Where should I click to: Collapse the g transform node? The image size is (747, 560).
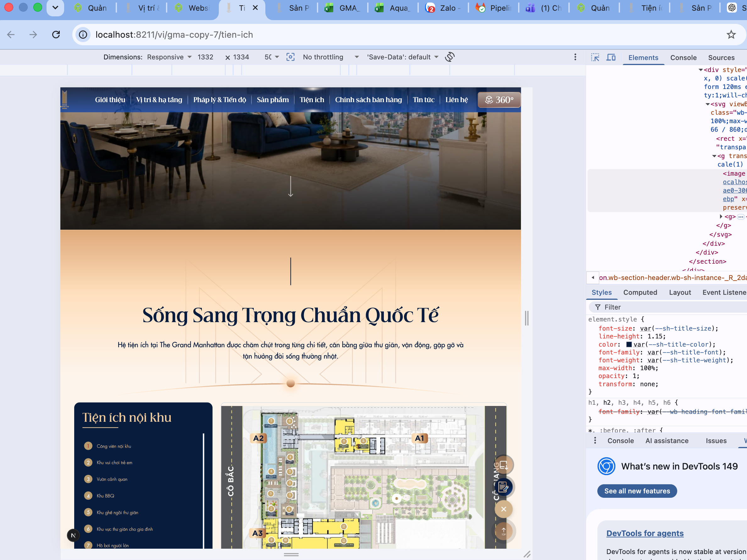coord(714,156)
